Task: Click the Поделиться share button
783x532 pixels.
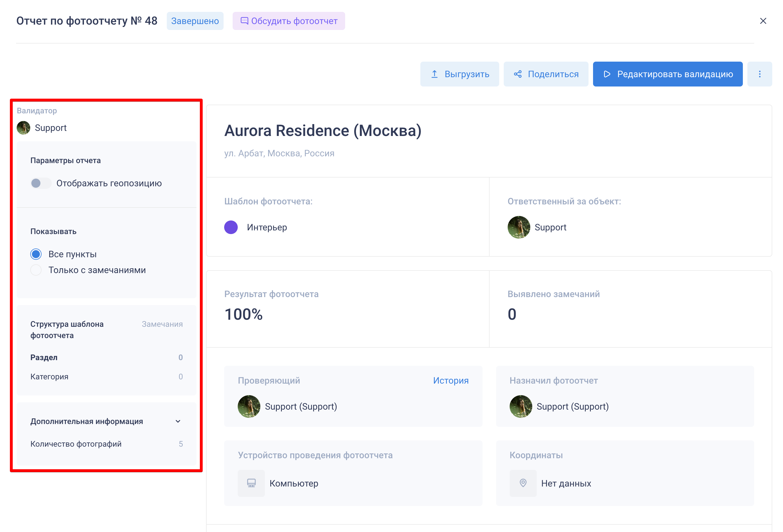Action: tap(546, 74)
